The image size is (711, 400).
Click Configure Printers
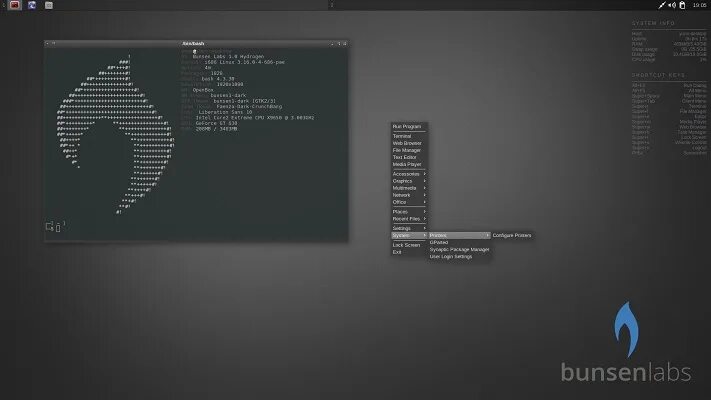511,236
